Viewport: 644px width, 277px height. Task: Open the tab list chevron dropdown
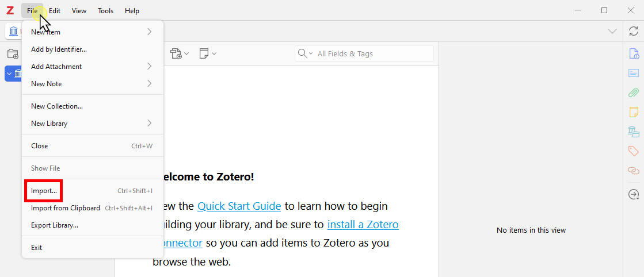[612, 31]
